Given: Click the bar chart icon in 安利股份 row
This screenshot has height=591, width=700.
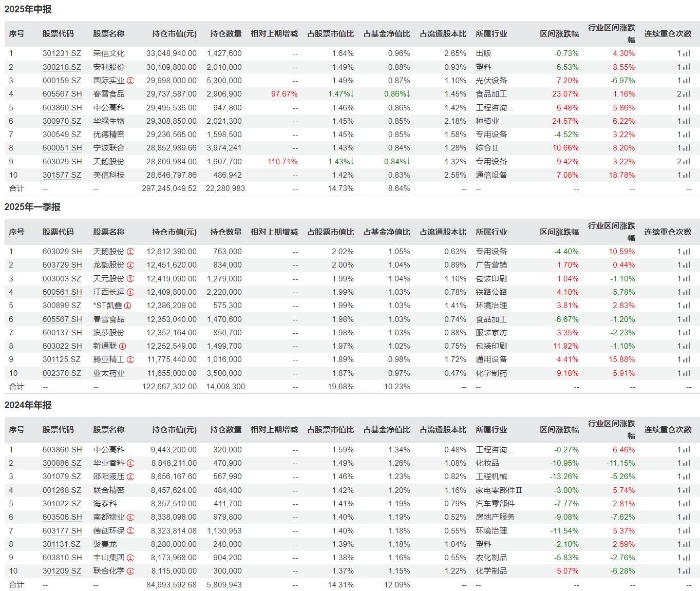Looking at the screenshot, I should (687, 67).
